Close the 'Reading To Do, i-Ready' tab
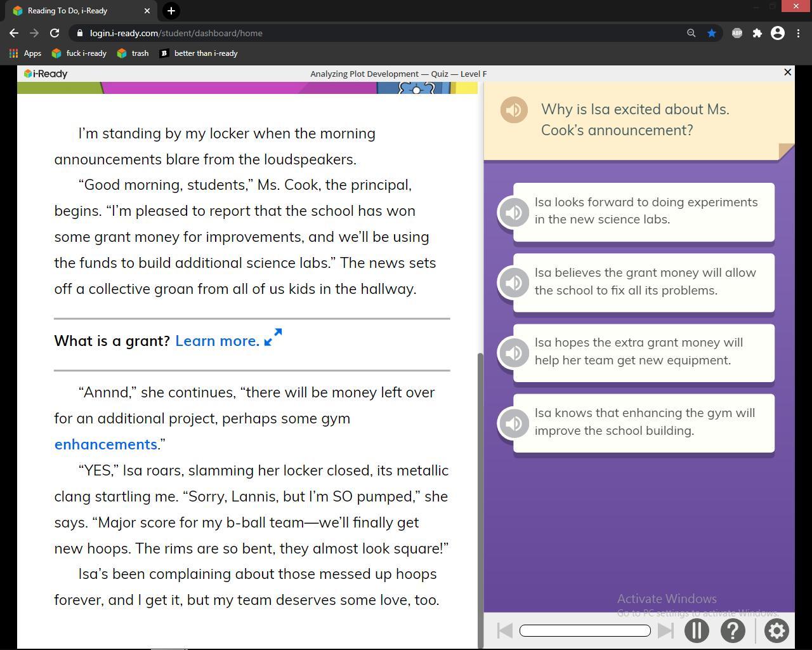This screenshot has width=812, height=650. pos(147,11)
